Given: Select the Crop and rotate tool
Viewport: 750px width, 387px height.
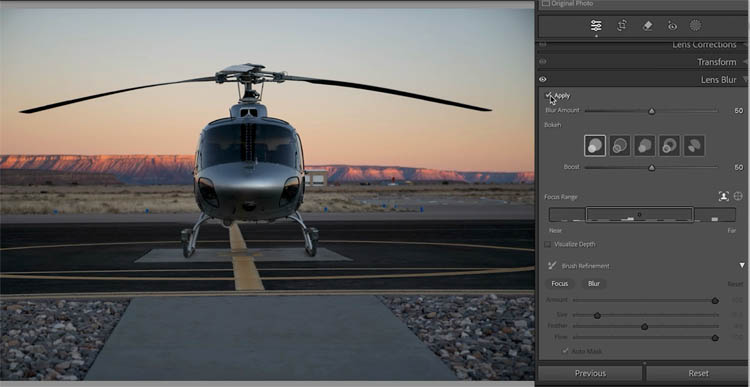Looking at the screenshot, I should tap(622, 25).
